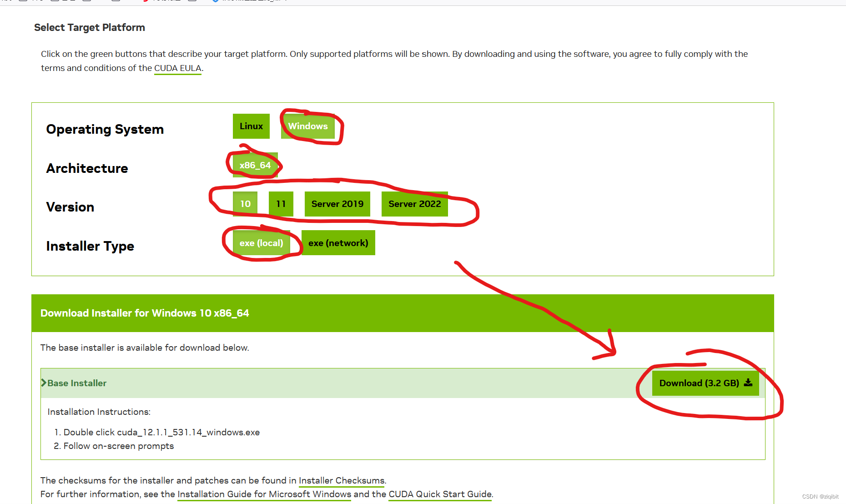Image resolution: width=846 pixels, height=504 pixels.
Task: Select the exe (local) installer type
Action: (262, 243)
